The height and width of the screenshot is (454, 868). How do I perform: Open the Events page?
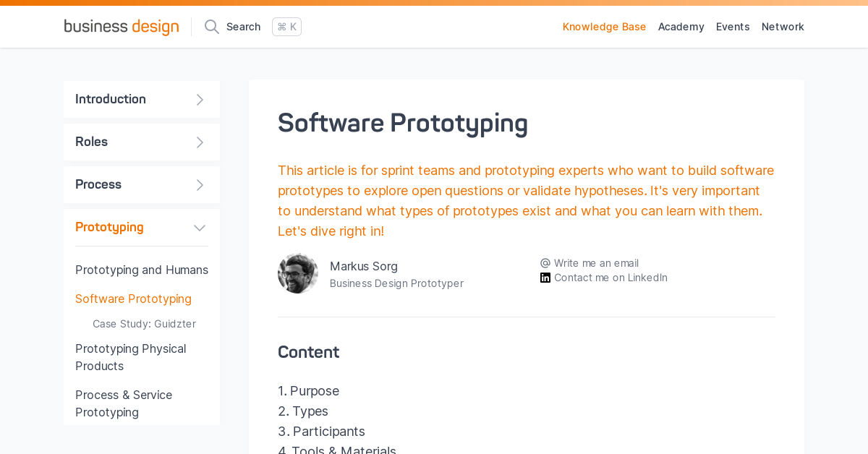coord(733,27)
